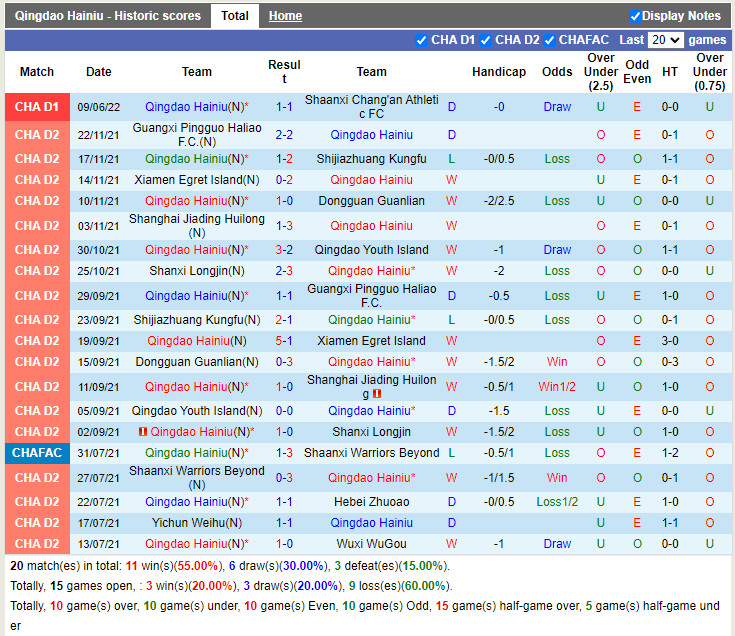
Task: Open the Last 20 games dropdown
Action: [665, 40]
